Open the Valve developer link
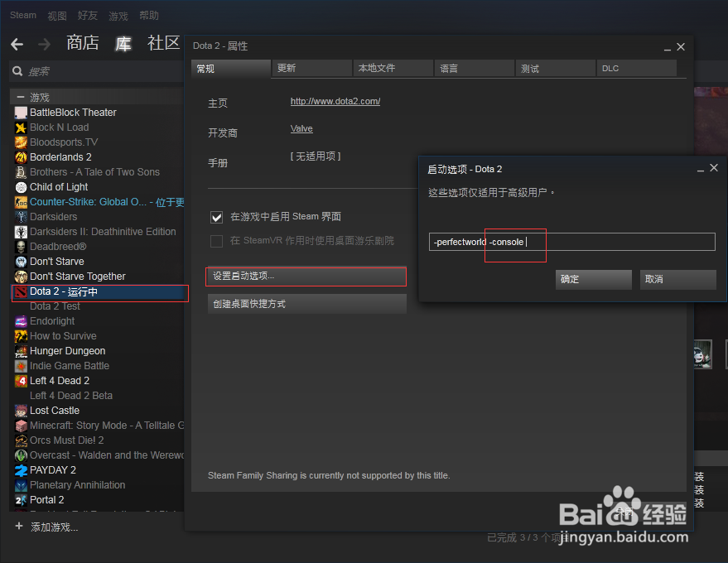 point(301,128)
